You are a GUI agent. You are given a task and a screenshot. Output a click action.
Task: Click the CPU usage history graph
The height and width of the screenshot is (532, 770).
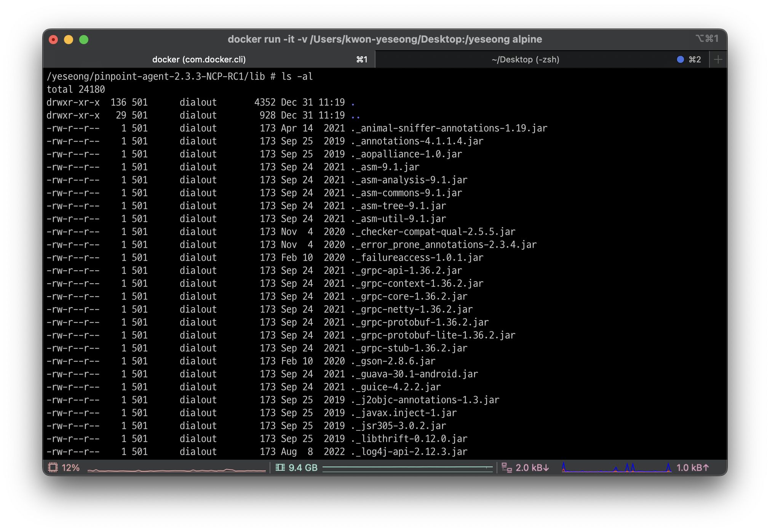click(176, 470)
